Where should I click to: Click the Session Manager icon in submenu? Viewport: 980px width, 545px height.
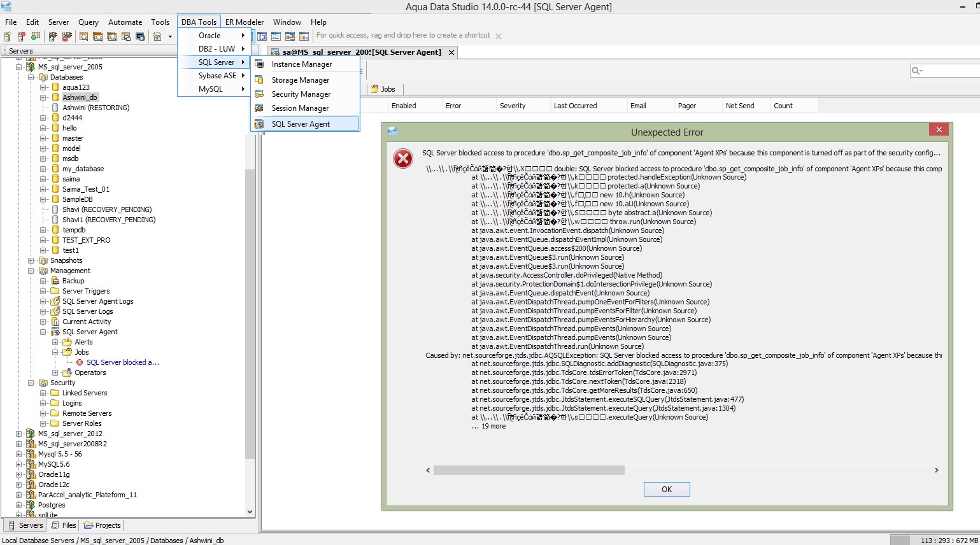[259, 108]
